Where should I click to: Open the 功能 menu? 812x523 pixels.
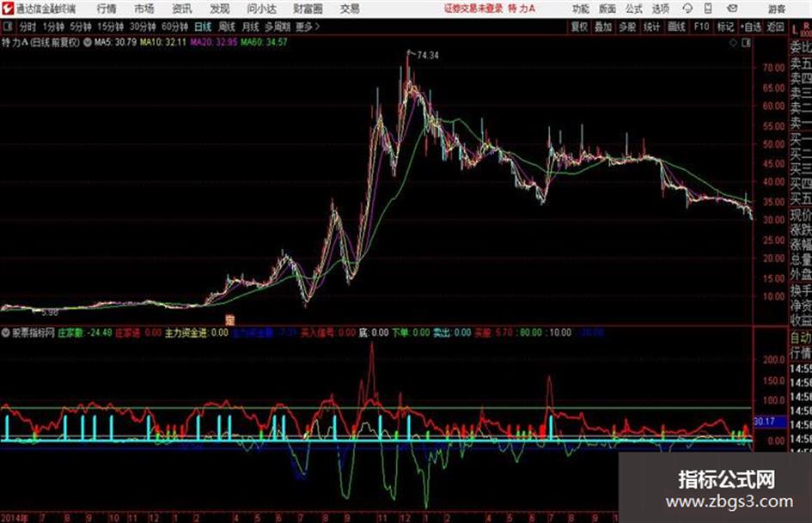click(x=581, y=9)
